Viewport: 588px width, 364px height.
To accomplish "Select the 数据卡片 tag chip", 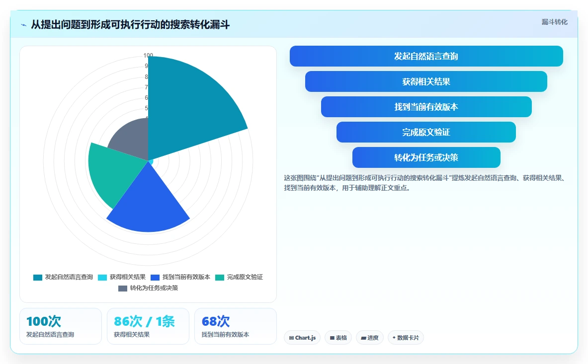I will click(x=406, y=337).
